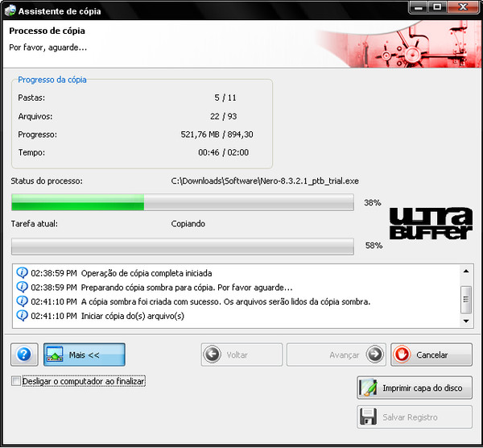Click the Tempo value '00:46 / 02:00'

223,152
